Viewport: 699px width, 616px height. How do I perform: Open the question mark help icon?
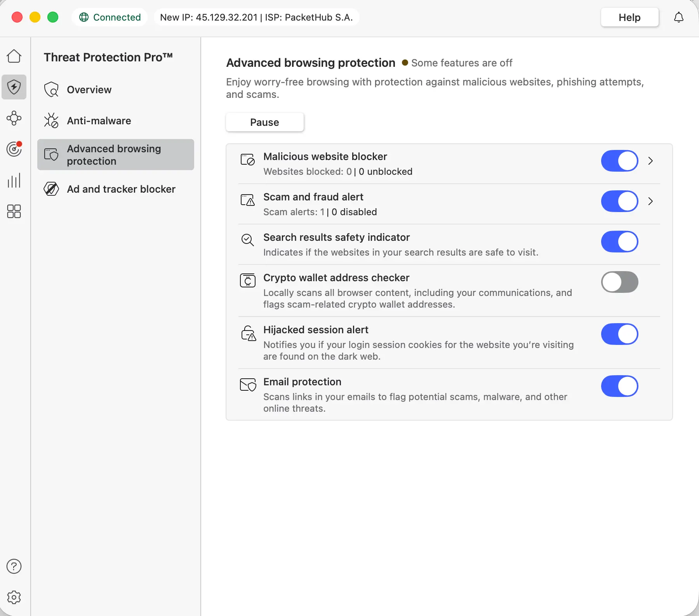click(14, 566)
